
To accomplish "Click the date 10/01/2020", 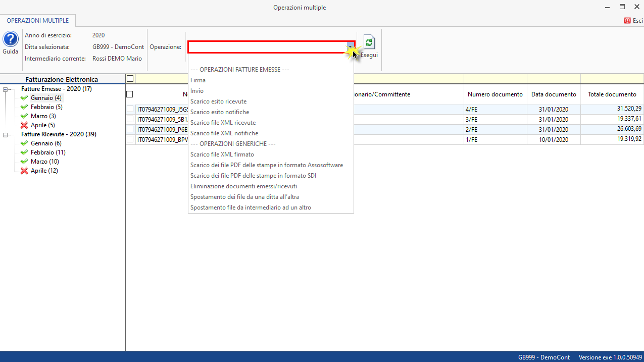I will coord(554,140).
